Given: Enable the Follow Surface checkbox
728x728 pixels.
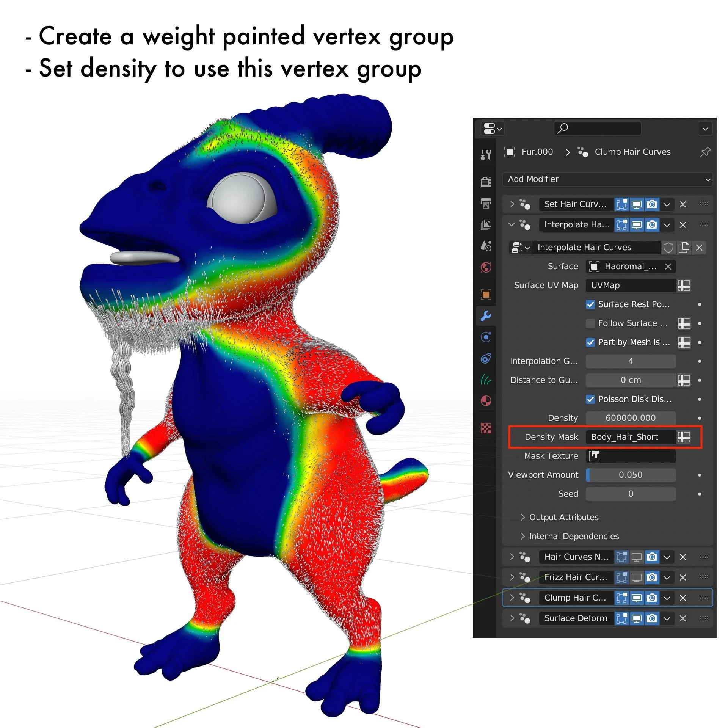Looking at the screenshot, I should 590,323.
